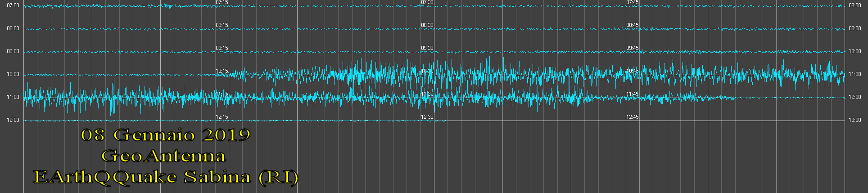Click the '08 Gennaio 2019' date caption
868x193 pixels.
tap(166, 135)
